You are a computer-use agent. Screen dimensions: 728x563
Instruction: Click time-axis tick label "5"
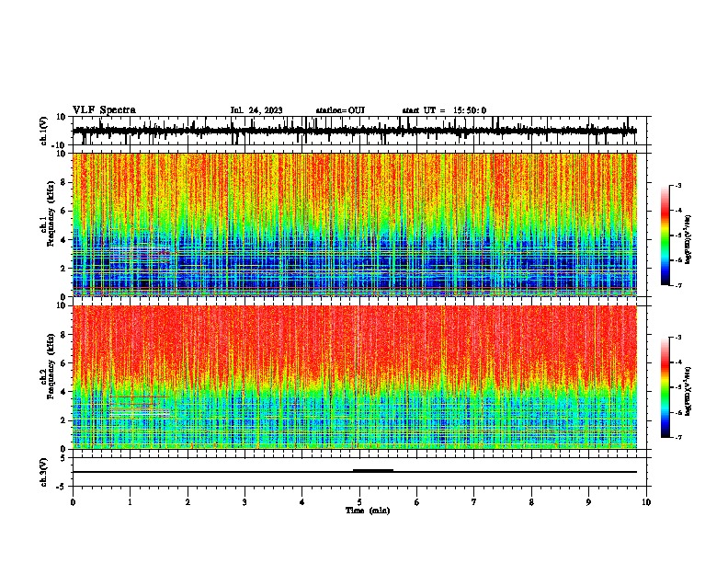click(359, 502)
